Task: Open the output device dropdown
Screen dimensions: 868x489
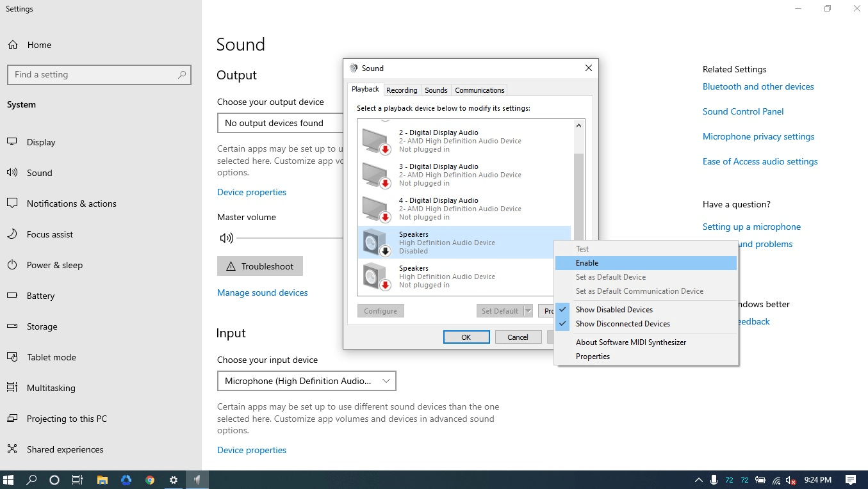Action: pyautogui.click(x=279, y=123)
